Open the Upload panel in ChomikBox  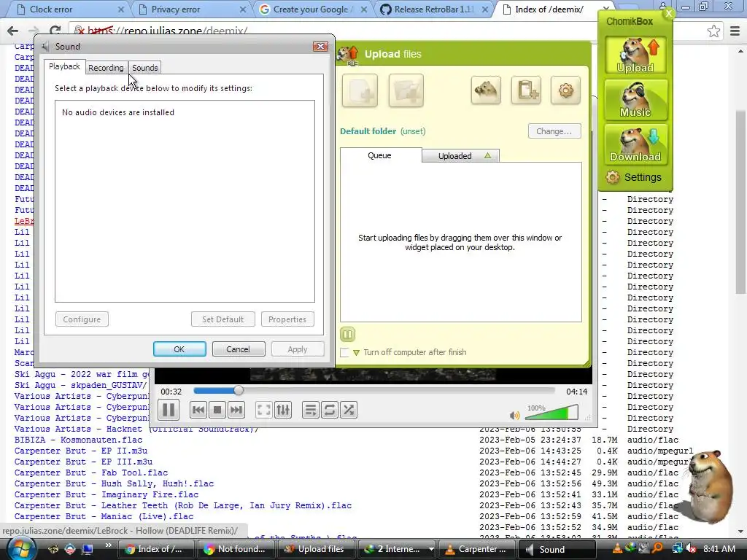click(x=635, y=56)
